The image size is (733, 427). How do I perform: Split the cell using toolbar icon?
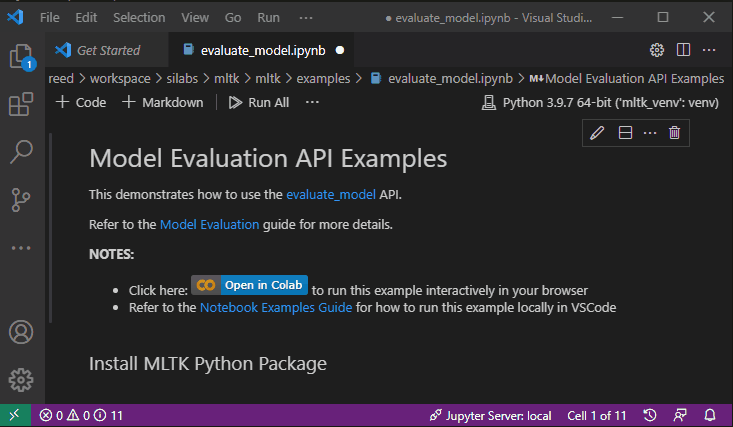(625, 133)
